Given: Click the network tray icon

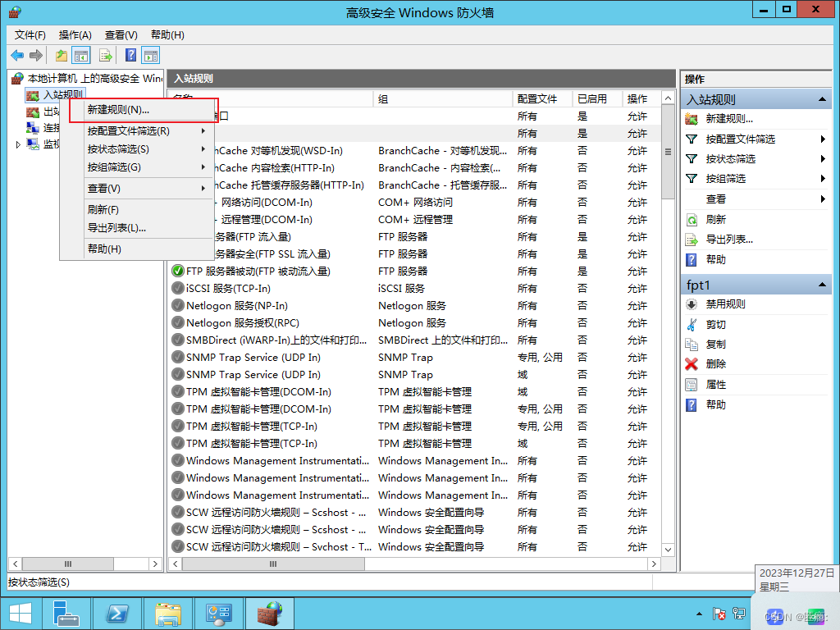Looking at the screenshot, I should point(739,614).
